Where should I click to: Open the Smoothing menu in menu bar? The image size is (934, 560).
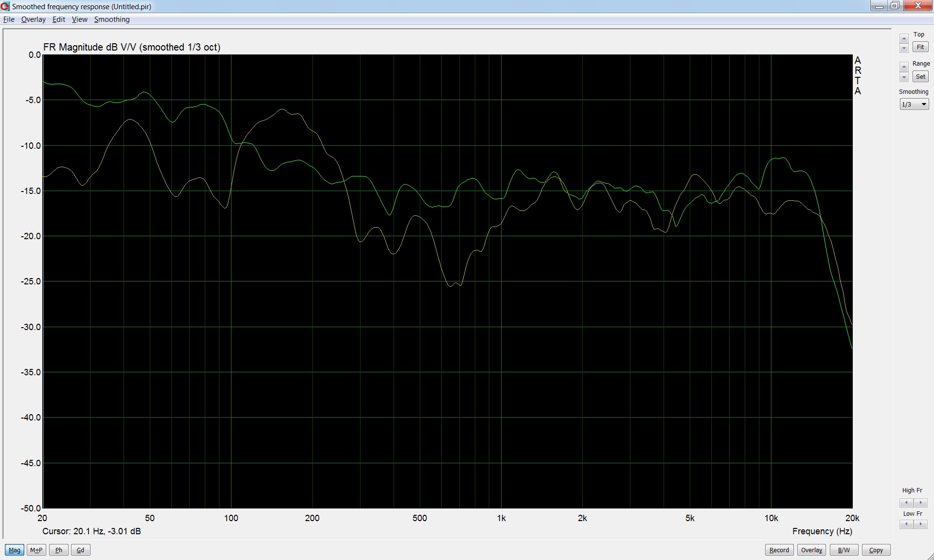pyautogui.click(x=112, y=19)
